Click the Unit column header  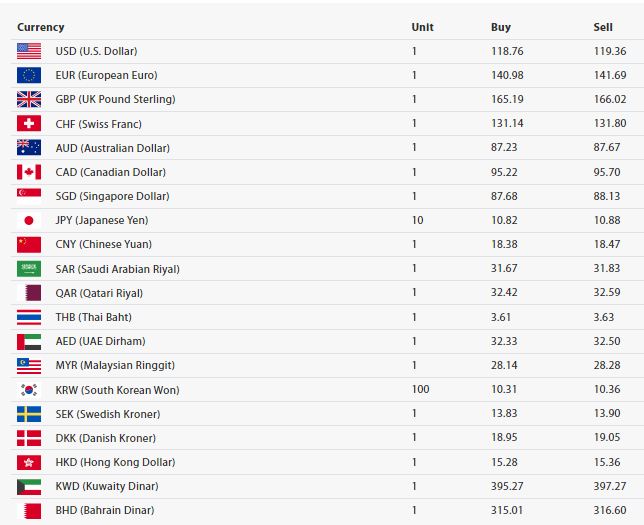click(x=422, y=27)
